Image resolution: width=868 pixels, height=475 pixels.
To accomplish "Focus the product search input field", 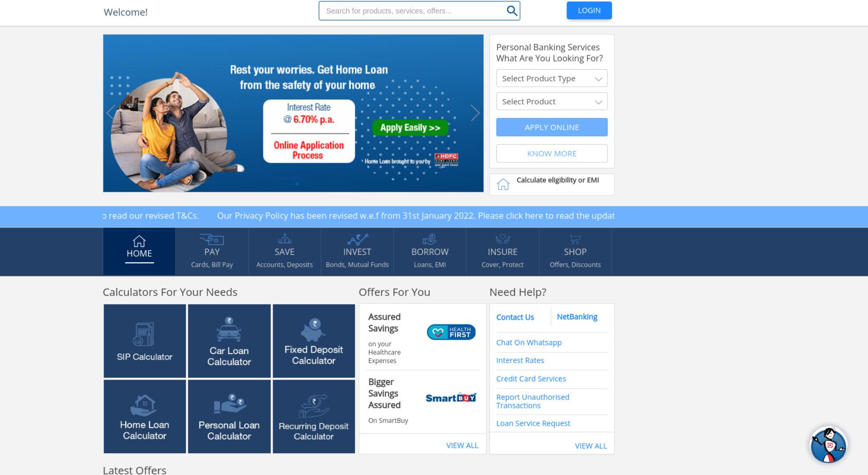I will [x=414, y=11].
